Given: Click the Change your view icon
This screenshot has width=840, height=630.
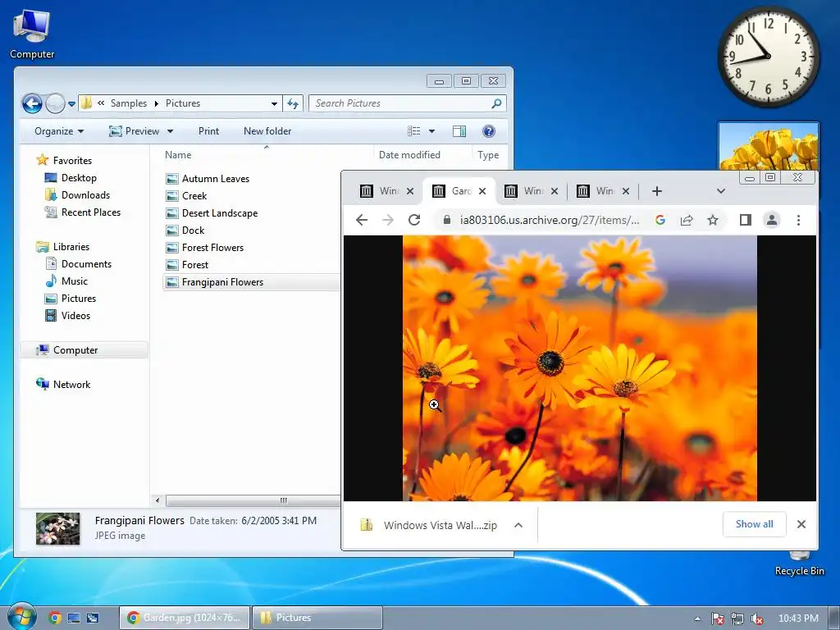Looking at the screenshot, I should coord(413,131).
